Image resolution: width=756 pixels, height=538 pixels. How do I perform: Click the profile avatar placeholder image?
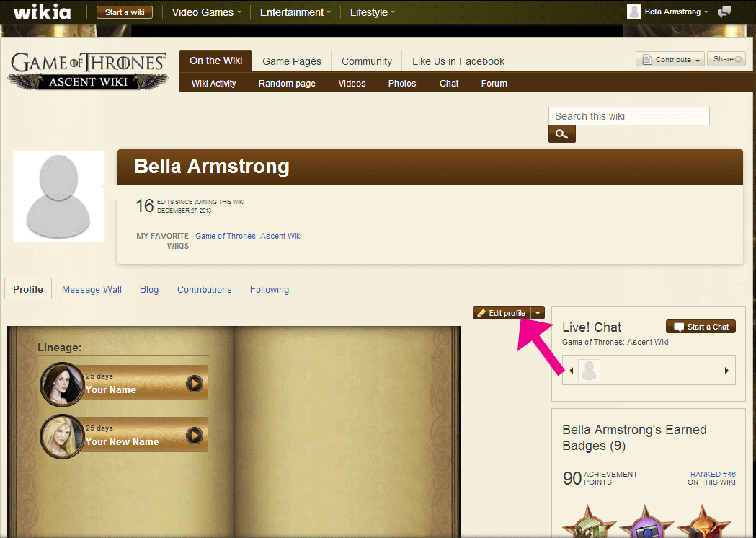59,197
